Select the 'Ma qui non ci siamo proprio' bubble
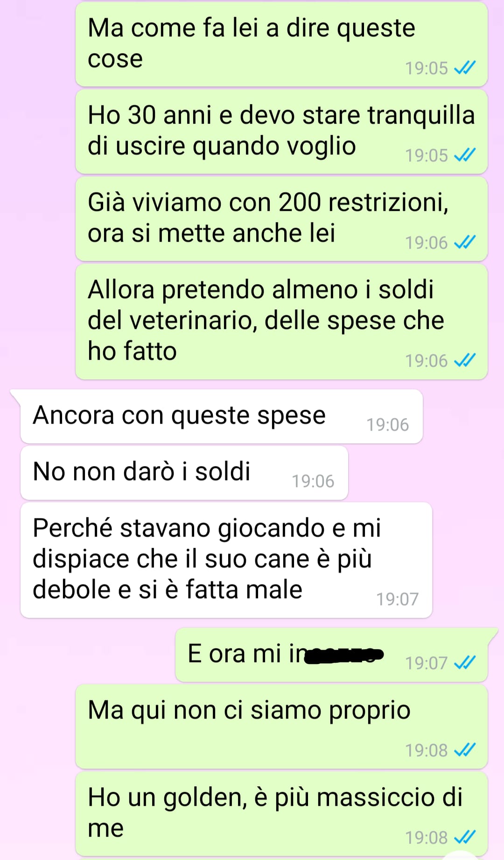504x860 pixels. pyautogui.click(x=281, y=727)
